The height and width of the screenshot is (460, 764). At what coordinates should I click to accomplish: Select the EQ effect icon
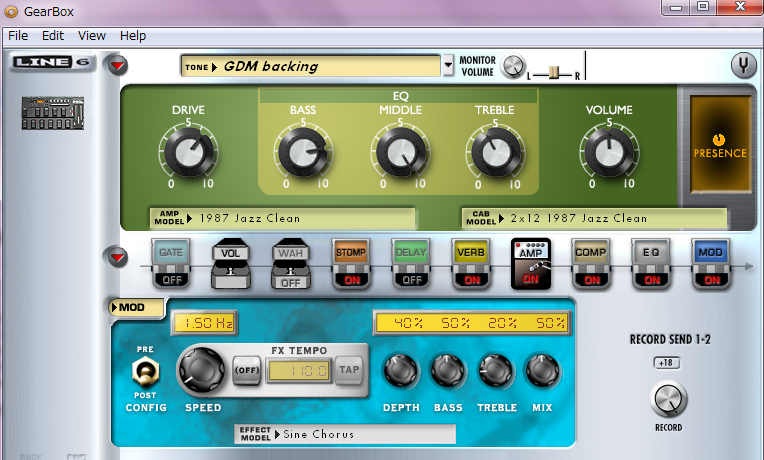(x=651, y=252)
